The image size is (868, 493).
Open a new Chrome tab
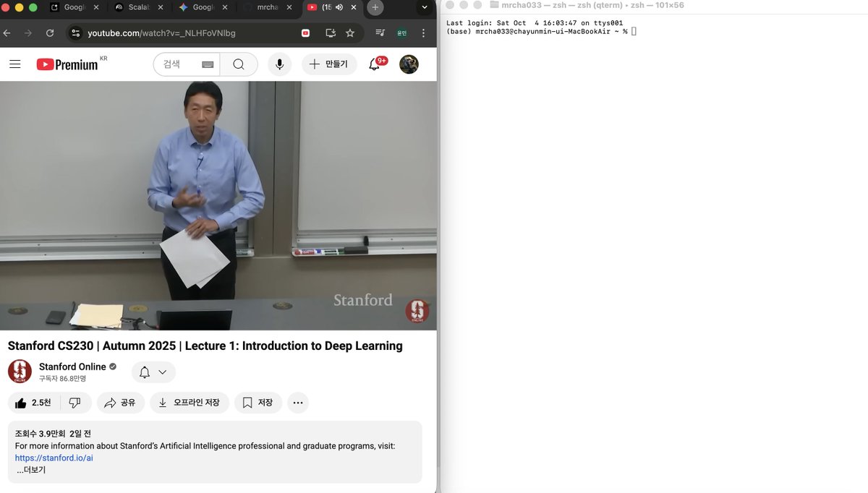375,7
